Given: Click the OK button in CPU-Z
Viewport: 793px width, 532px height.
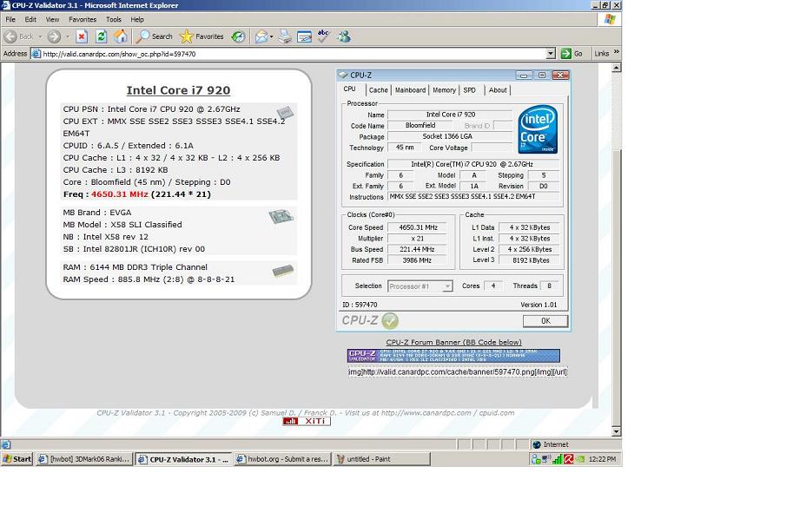Looking at the screenshot, I should pyautogui.click(x=545, y=321).
